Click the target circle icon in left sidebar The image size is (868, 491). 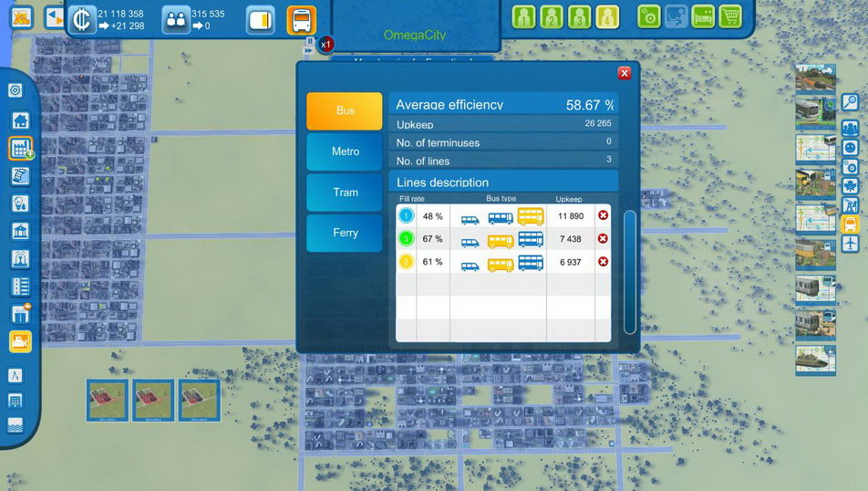point(15,90)
